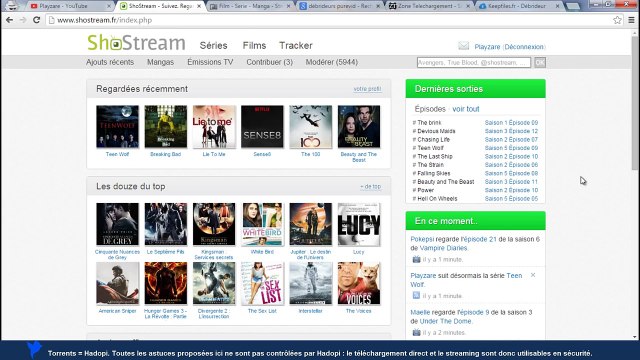Open Falling Skies Saison 5 Épisode 08
640x360 pixels.
[x=511, y=173]
